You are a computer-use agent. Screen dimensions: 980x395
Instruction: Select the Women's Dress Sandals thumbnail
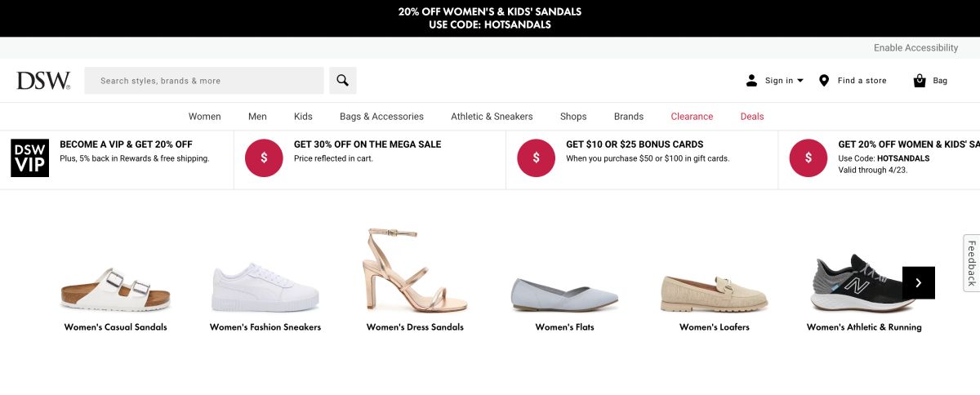(x=415, y=271)
